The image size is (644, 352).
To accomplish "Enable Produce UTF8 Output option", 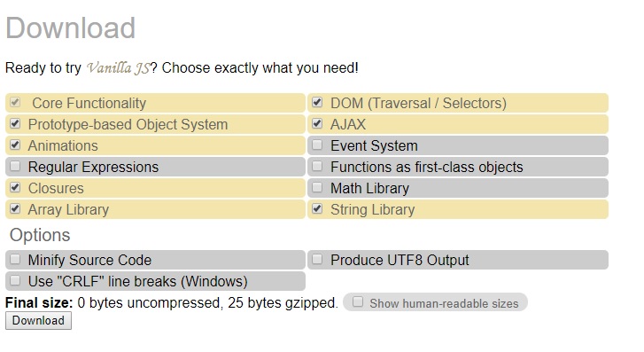I will (x=317, y=259).
